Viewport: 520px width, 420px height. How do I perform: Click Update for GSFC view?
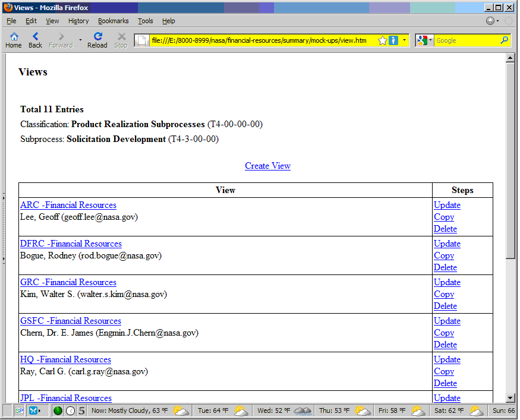447,321
